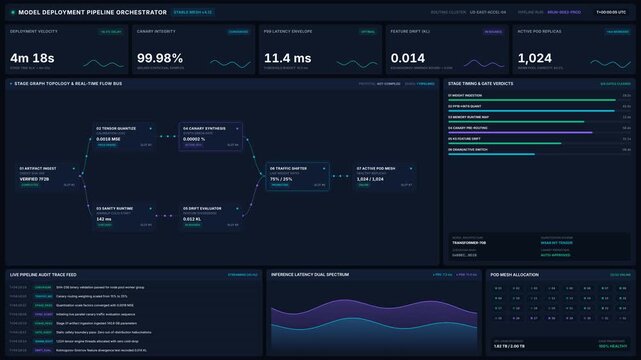Select the 05 KS Feature Drift progress bar

coord(540,143)
